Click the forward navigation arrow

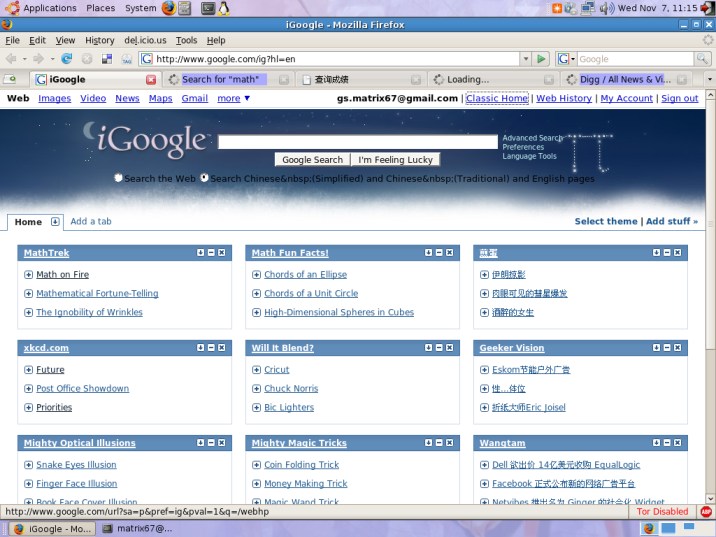tap(38, 58)
